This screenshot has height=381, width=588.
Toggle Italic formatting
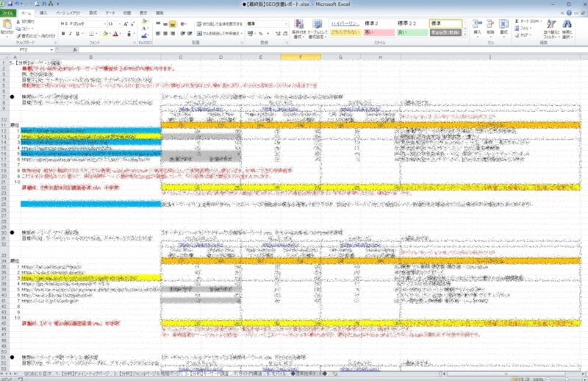[70, 34]
